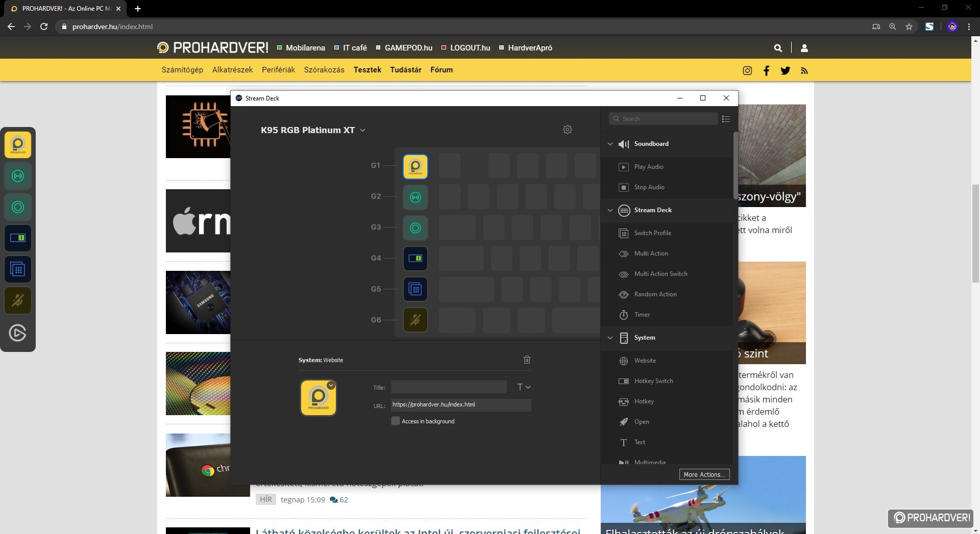Toggle Access in background checkbox
This screenshot has width=980, height=534.
coord(395,421)
